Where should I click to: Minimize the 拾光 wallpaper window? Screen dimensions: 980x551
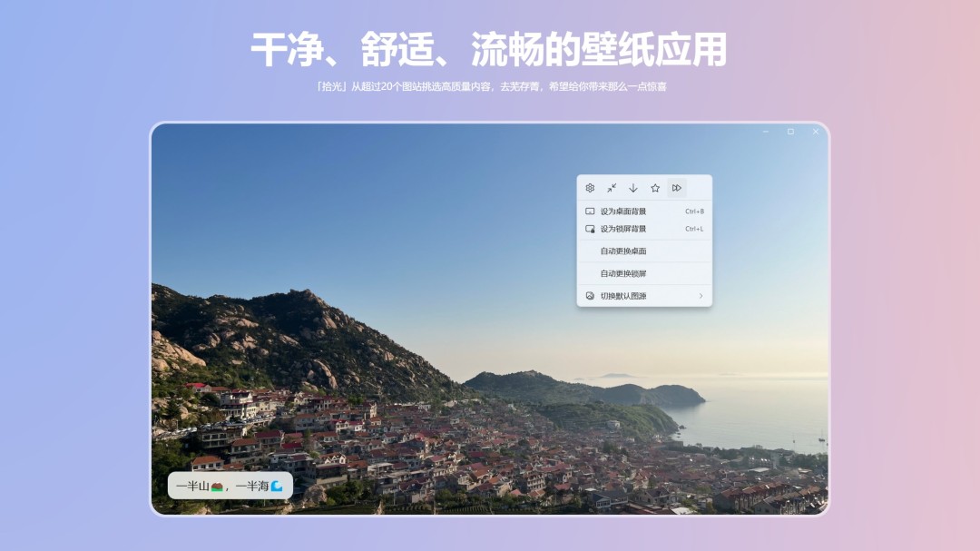[766, 132]
